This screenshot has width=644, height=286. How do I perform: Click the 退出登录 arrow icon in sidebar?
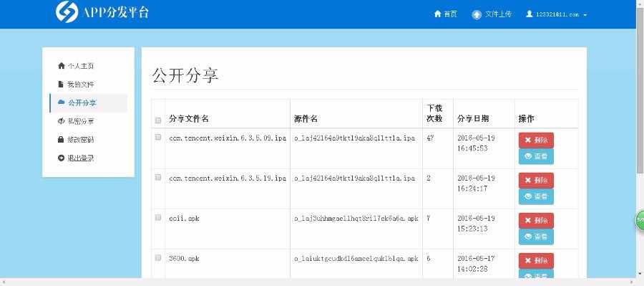click(62, 158)
